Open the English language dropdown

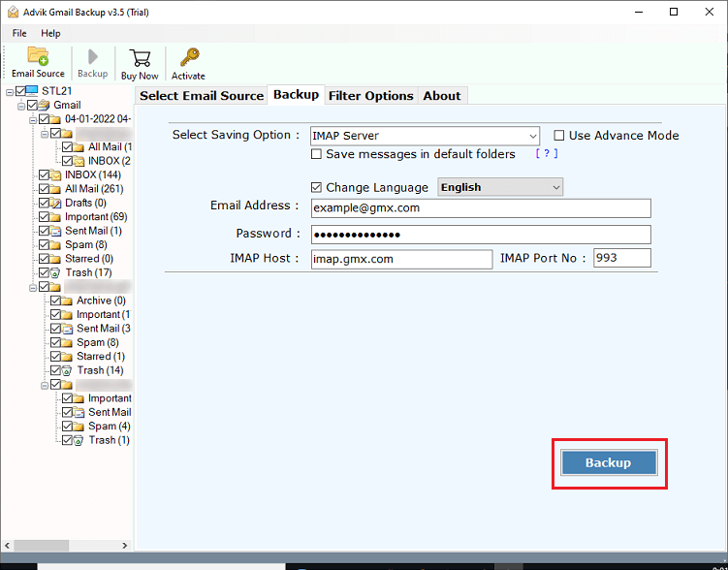tap(500, 187)
